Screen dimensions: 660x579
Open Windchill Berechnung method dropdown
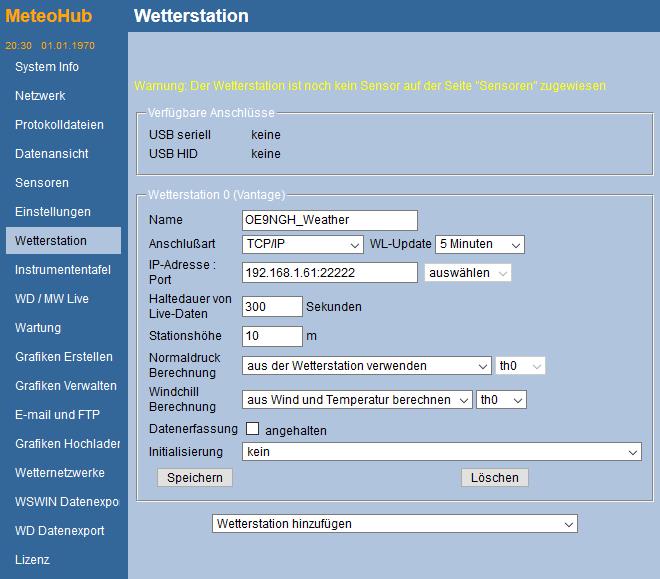[x=357, y=400]
